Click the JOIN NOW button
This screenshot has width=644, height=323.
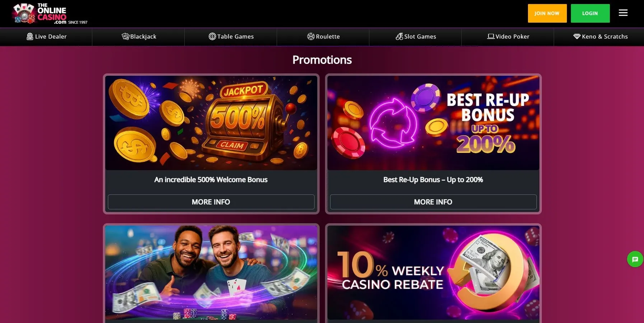coord(547,13)
